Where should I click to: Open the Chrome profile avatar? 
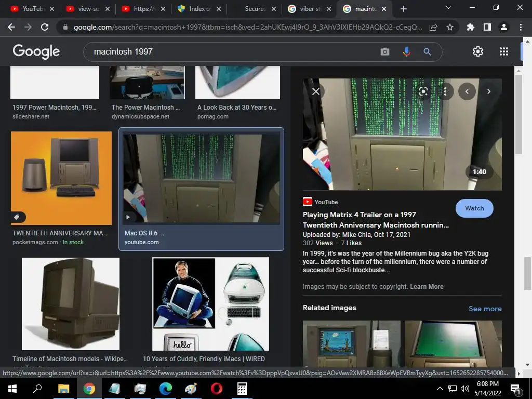click(x=504, y=27)
